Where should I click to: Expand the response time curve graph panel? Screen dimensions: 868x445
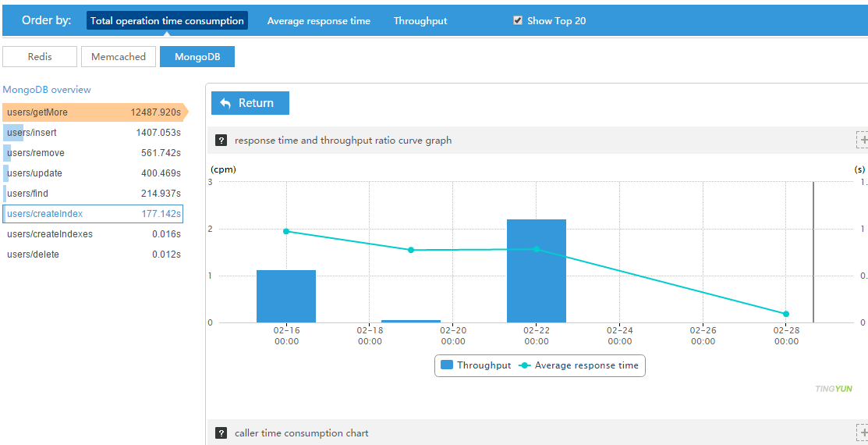pyautogui.click(x=862, y=141)
